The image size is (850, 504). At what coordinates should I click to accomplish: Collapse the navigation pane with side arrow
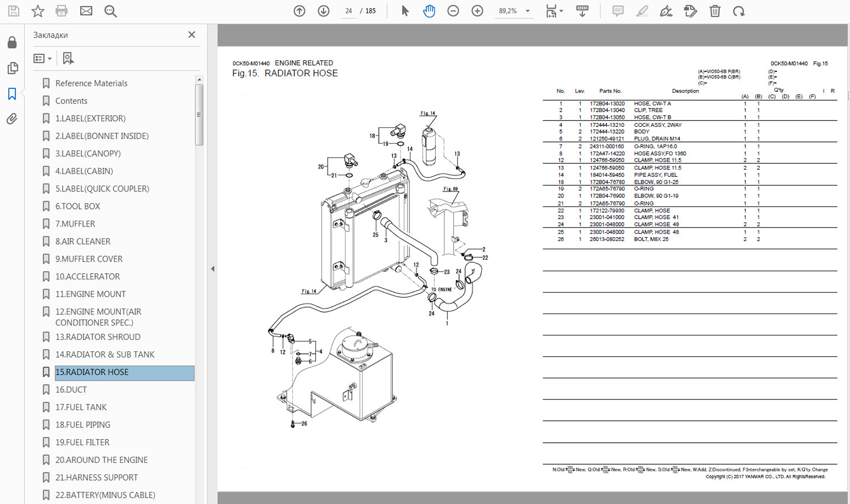point(212,268)
